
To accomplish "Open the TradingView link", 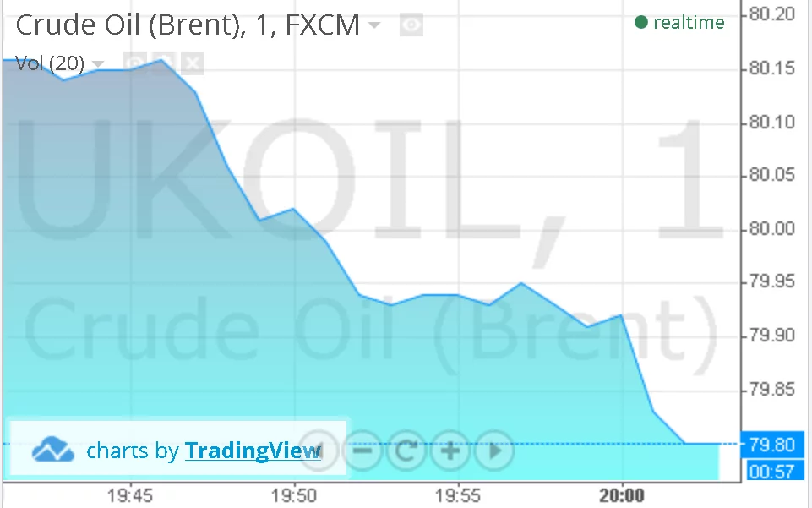I will click(253, 451).
